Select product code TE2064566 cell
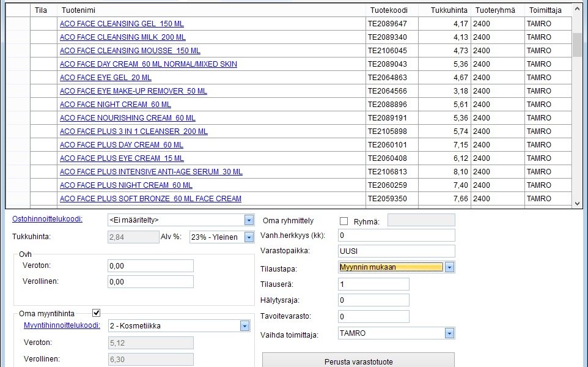This screenshot has width=588, height=367. click(x=392, y=91)
